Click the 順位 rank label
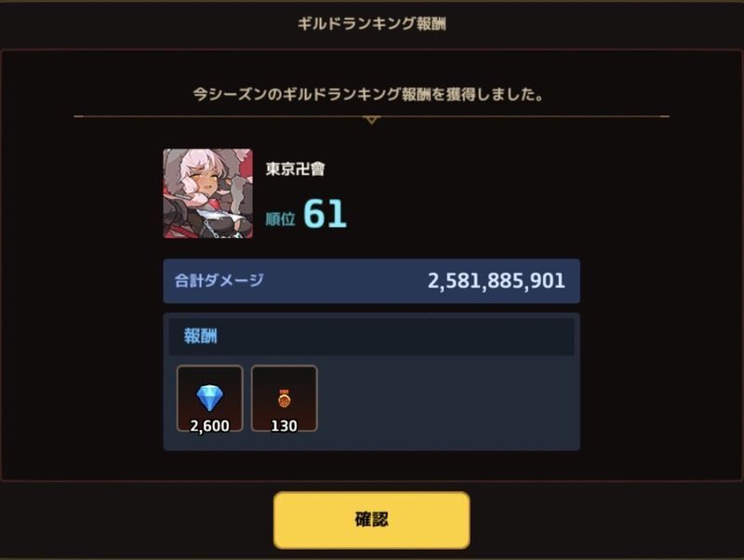 (x=280, y=220)
